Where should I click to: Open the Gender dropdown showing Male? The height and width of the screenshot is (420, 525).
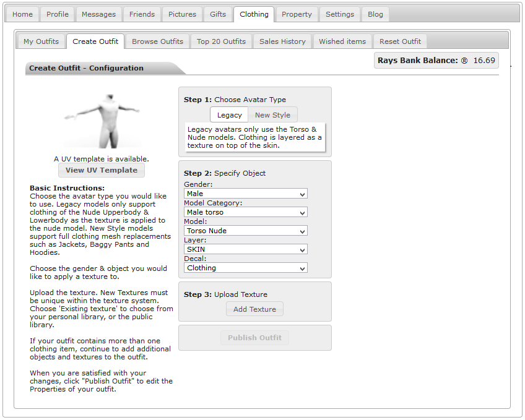pyautogui.click(x=245, y=194)
